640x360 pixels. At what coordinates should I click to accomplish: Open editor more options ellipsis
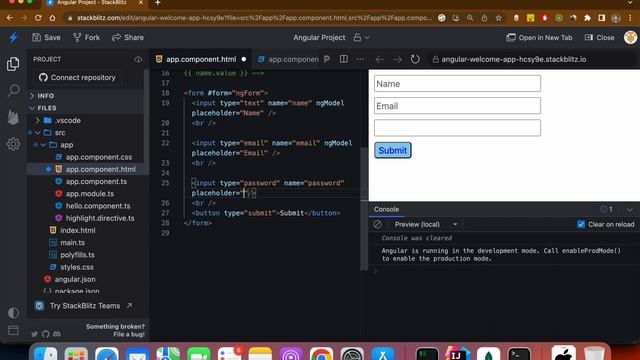click(360, 60)
